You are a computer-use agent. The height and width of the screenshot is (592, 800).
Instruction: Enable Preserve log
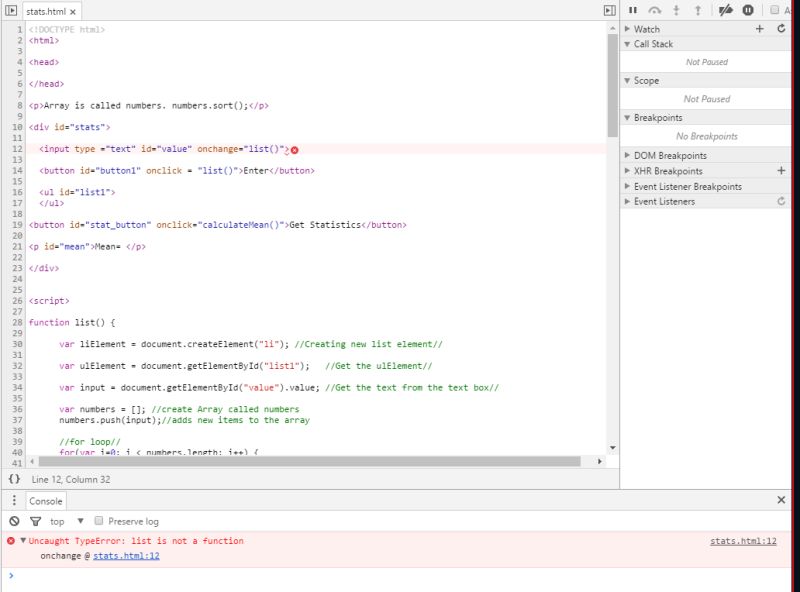97,520
